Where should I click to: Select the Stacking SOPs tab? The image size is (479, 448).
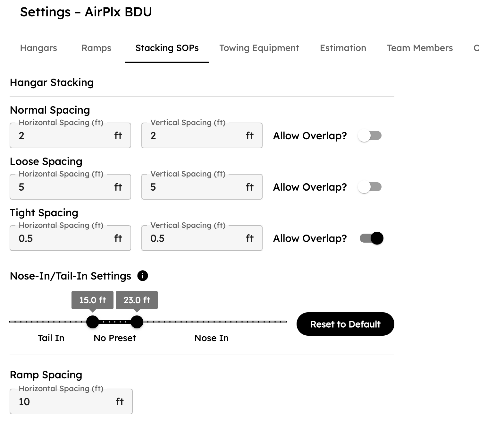click(167, 48)
